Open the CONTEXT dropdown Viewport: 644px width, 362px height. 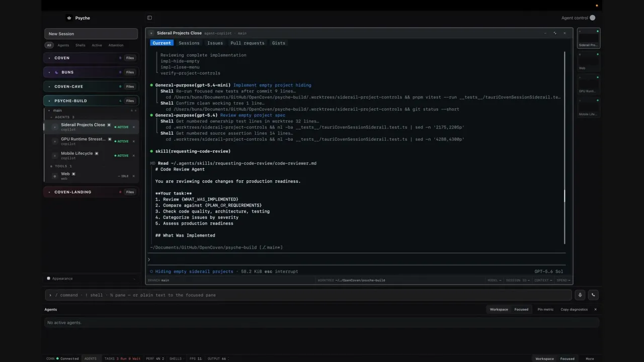pos(543,280)
